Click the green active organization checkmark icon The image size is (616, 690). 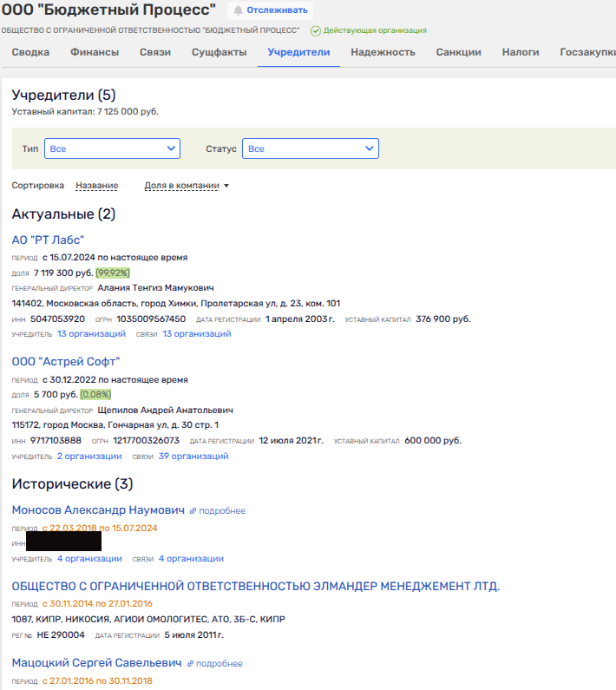click(316, 30)
